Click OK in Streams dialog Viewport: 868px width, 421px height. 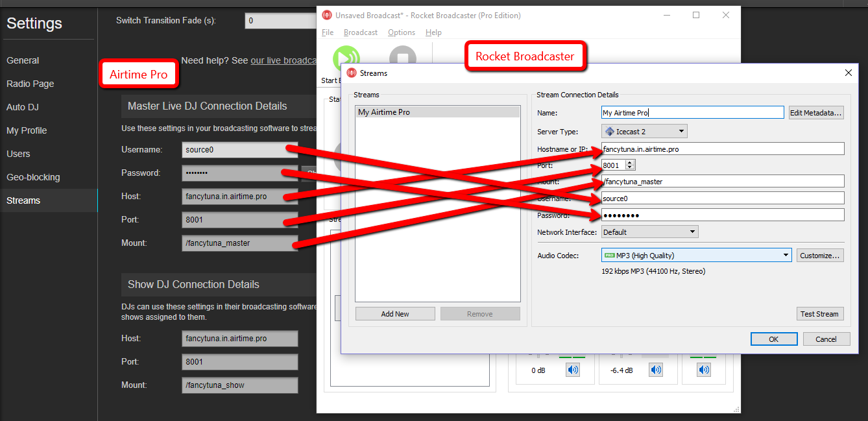pyautogui.click(x=774, y=339)
